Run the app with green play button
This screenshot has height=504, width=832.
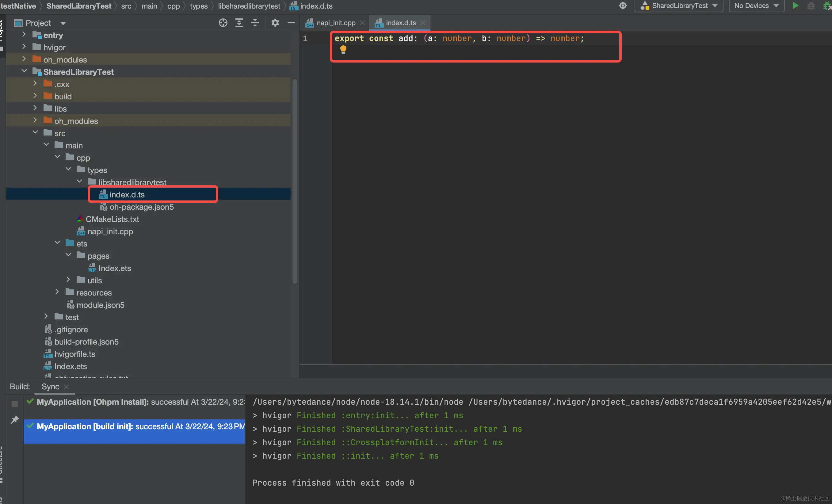795,6
